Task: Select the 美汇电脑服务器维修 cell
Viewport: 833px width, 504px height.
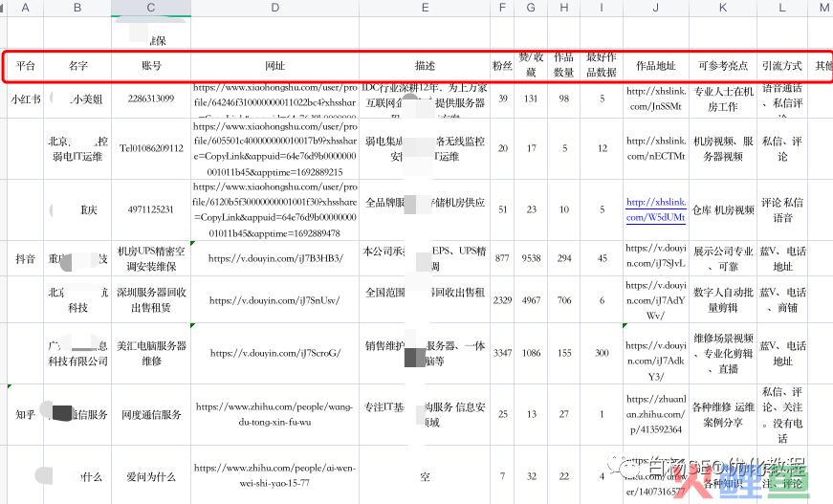Action: pos(151,354)
